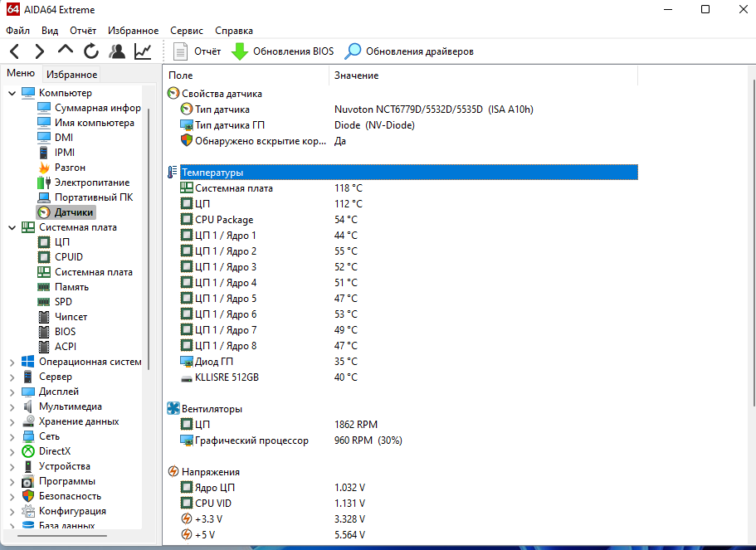The height and width of the screenshot is (550, 756).
Task: Expand the Операционная система tree node
Action: click(12, 362)
